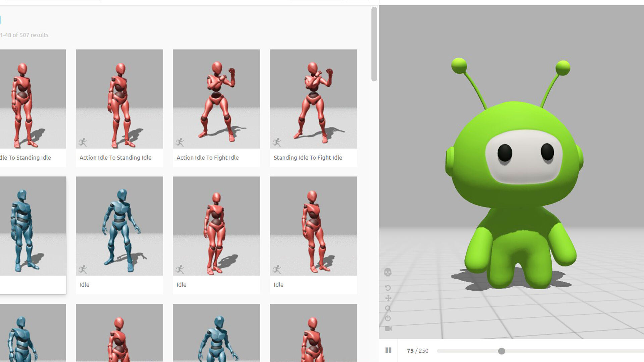644x362 pixels.
Task: Select the highlighted blue robot card without label
Action: click(33, 235)
